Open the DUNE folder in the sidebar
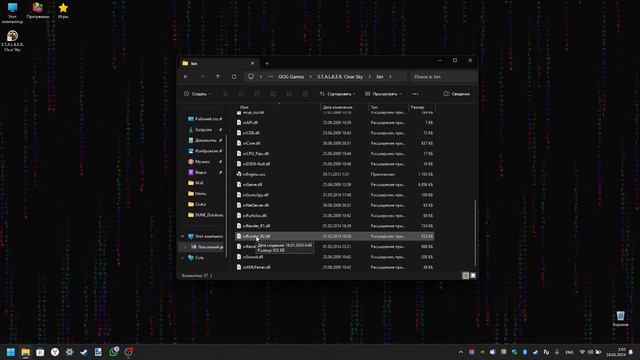This screenshot has height=360, width=640. (205, 215)
